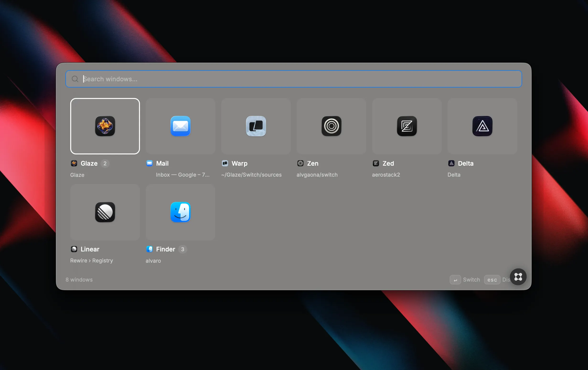This screenshot has width=588, height=370.
Task: Click the 'Glaze' subtitle under the Glaze title
Action: (x=77, y=175)
